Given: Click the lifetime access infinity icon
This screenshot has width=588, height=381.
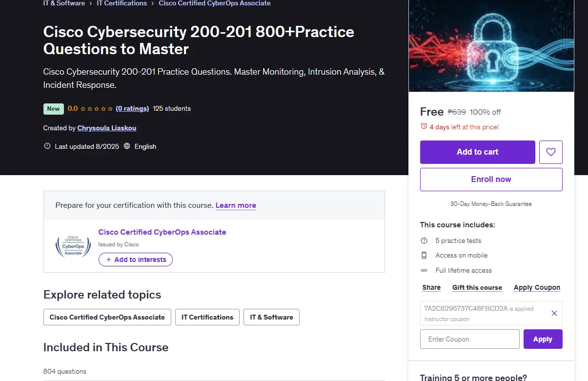Looking at the screenshot, I should (x=424, y=271).
